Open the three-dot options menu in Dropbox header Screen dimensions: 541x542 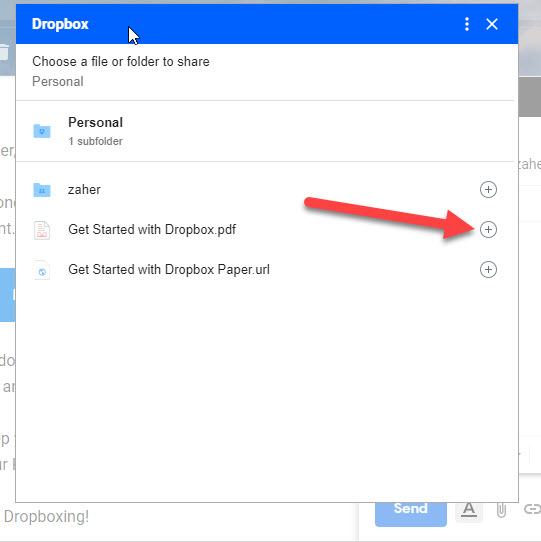[467, 24]
